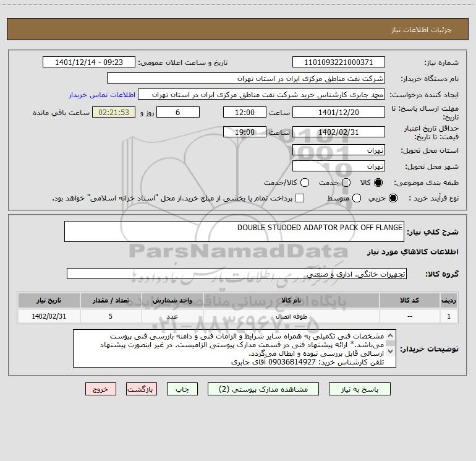Click the تعداد / مقدار column header
Screen dimensions: 476x461
pyautogui.click(x=111, y=300)
